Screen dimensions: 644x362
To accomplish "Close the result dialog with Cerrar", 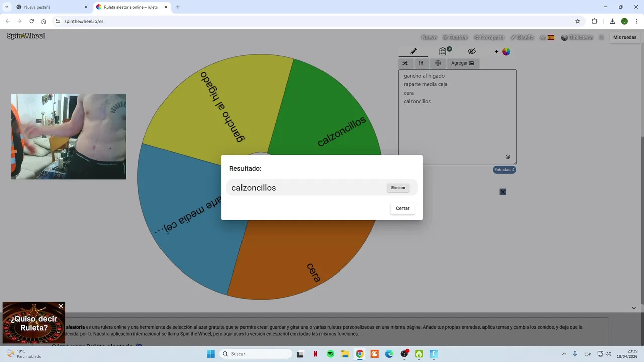I will pos(403,208).
